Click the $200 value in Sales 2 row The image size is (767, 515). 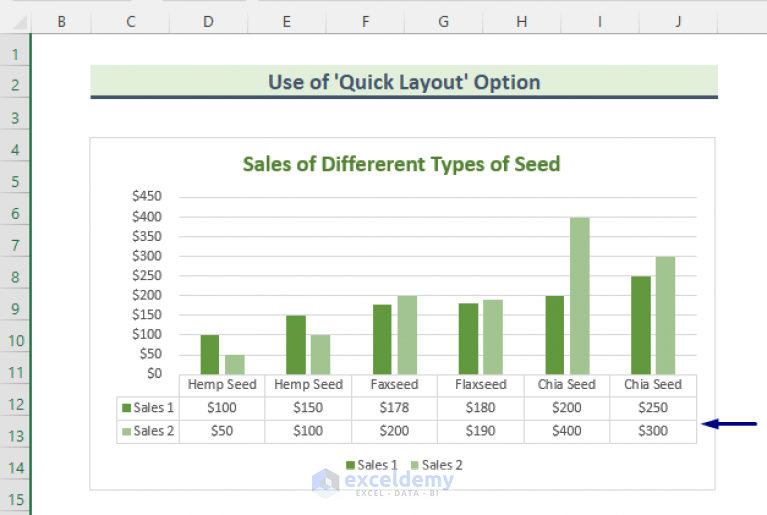click(x=394, y=431)
